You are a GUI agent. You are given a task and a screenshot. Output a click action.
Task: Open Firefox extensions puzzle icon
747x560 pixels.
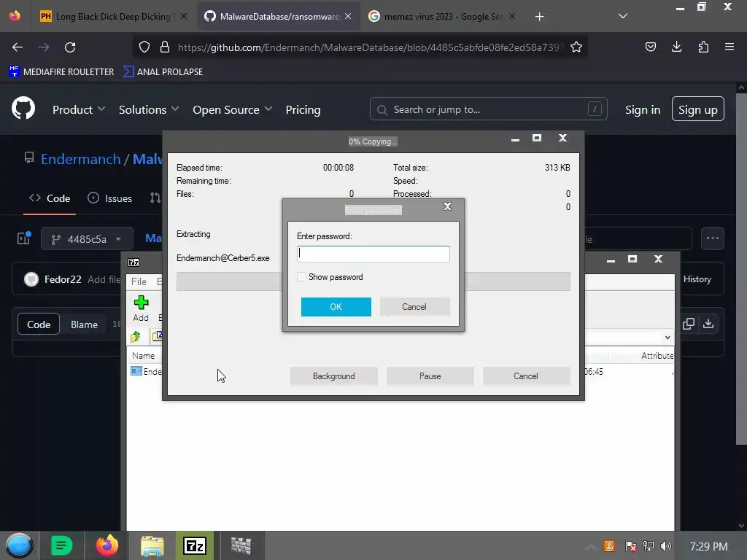[x=703, y=47]
